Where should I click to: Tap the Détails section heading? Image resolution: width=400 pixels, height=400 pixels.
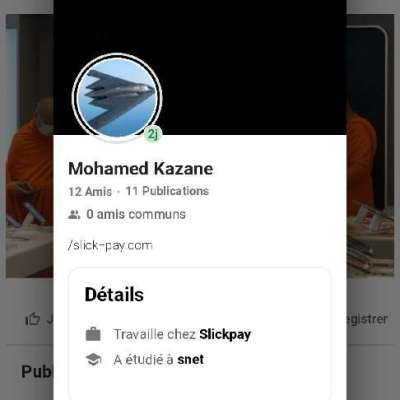[114, 295]
